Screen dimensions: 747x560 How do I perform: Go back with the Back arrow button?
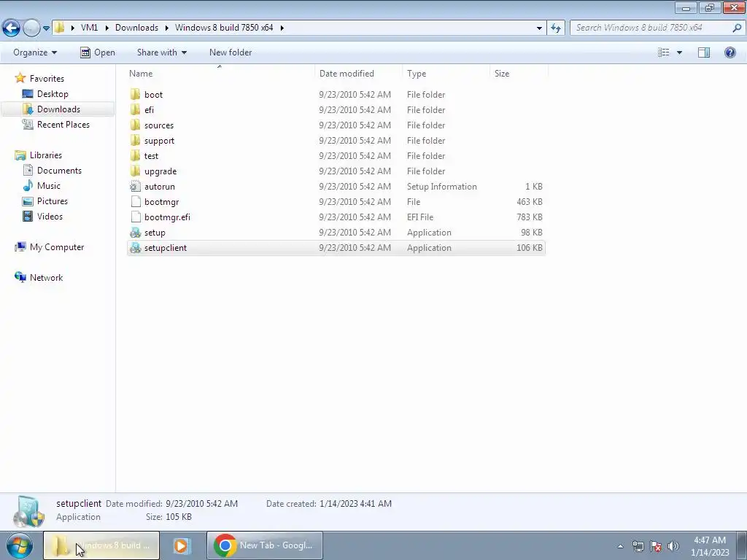coord(12,28)
